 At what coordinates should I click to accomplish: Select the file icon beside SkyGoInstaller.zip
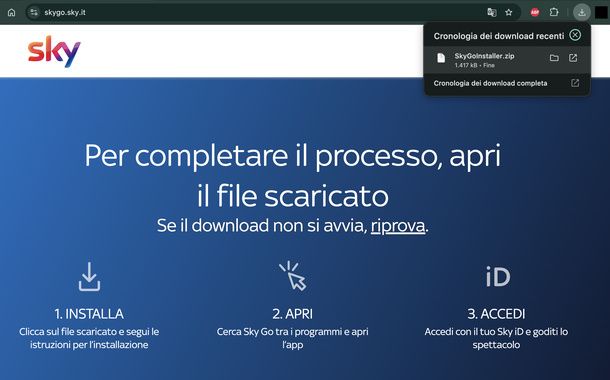coord(441,58)
